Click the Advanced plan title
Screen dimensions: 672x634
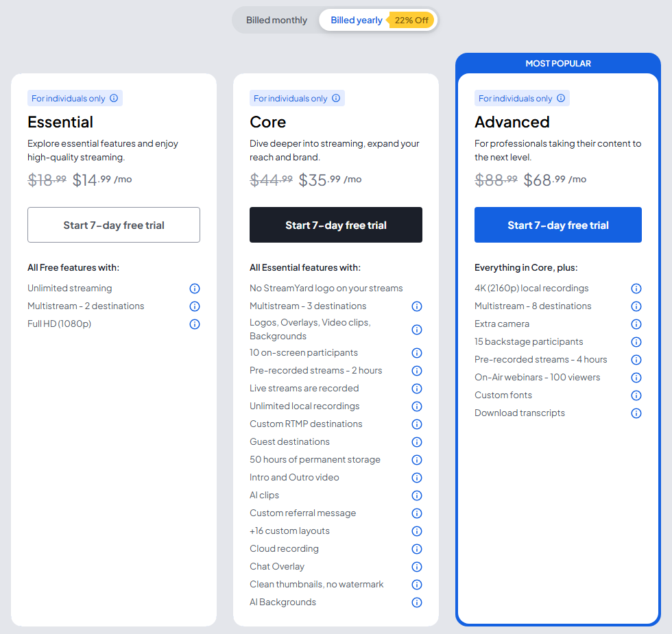pos(512,122)
